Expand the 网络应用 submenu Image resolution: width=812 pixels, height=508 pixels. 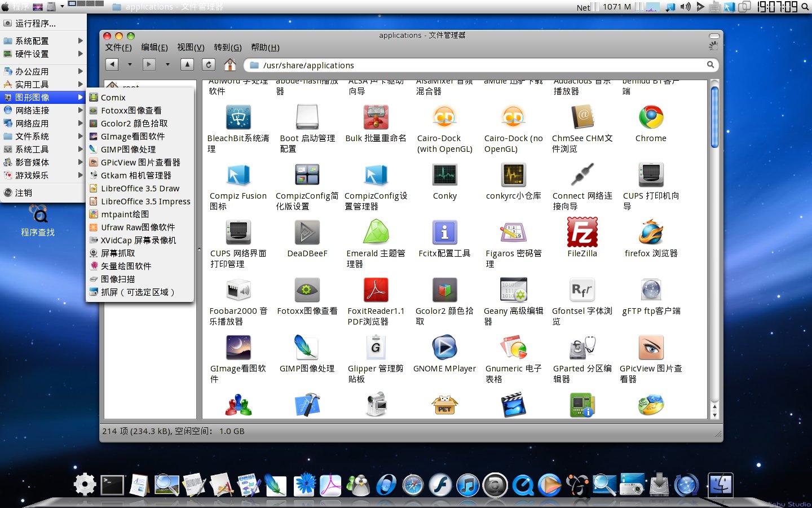pyautogui.click(x=43, y=123)
